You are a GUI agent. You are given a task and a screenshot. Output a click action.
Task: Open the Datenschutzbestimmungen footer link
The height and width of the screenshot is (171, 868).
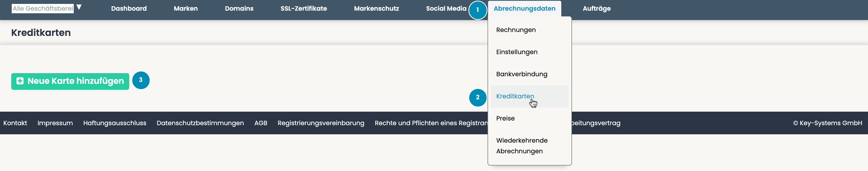200,123
